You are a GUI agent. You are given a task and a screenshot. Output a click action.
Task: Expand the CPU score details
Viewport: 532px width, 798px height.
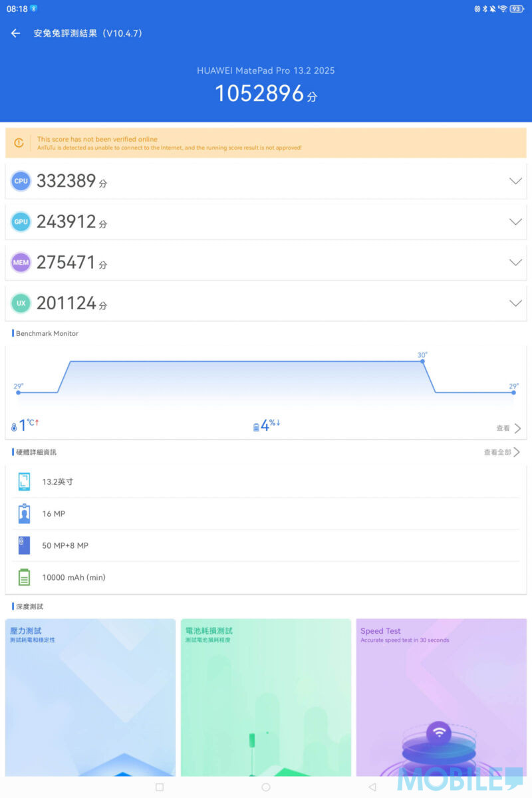pos(515,181)
